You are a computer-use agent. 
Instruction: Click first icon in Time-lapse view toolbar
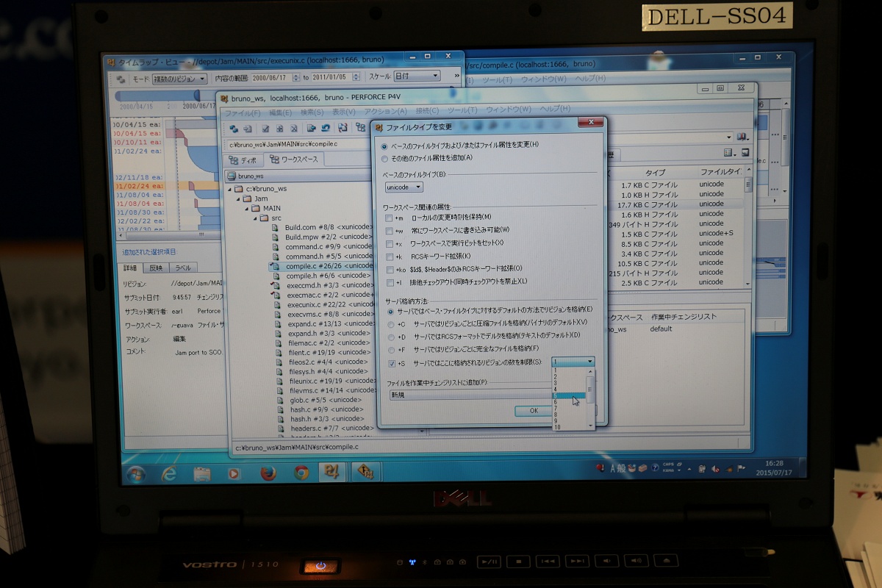coord(121,78)
